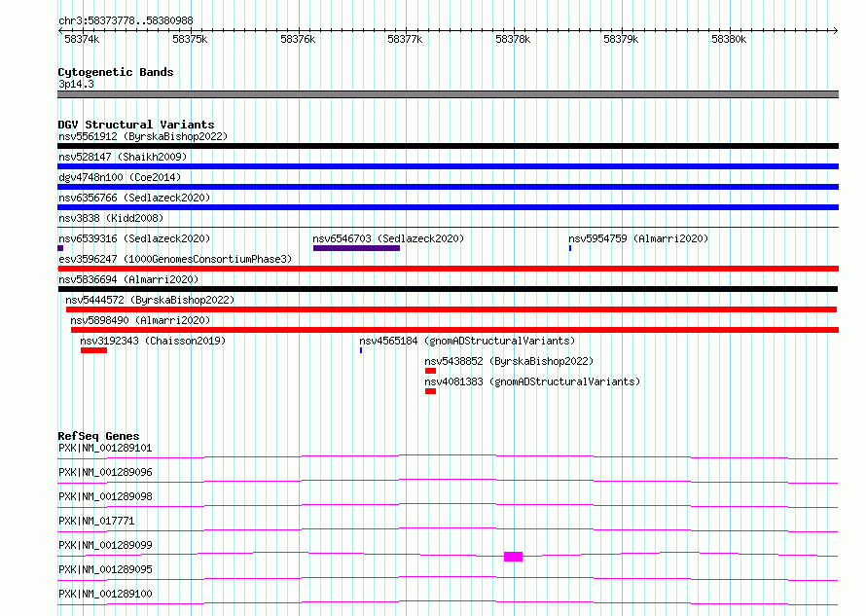Image resolution: width=866 pixels, height=616 pixels.
Task: Select the small nsv6539316 purple marker
Action: click(x=60, y=248)
